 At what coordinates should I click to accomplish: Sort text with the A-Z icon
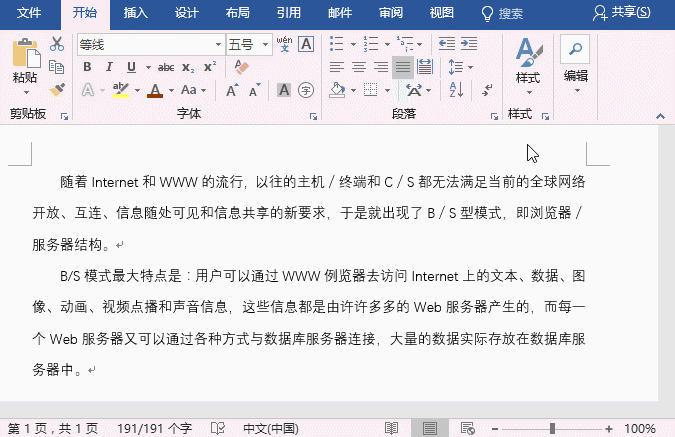(456, 90)
